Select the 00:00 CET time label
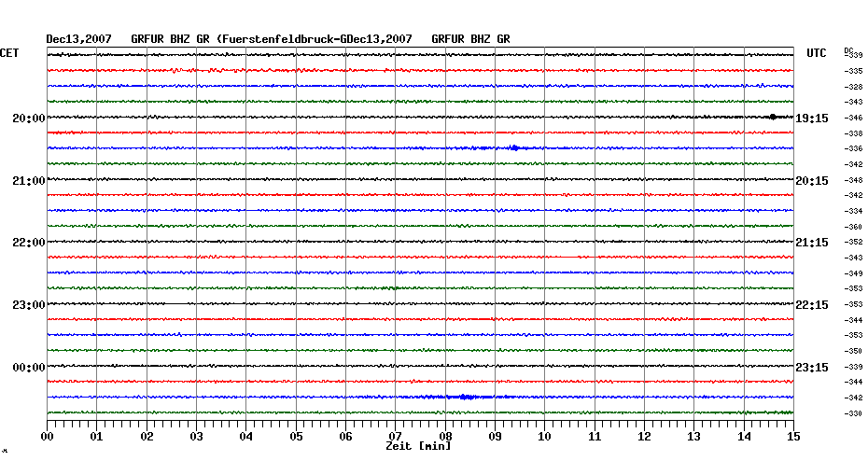Image resolution: width=868 pixels, height=461 pixels. [29, 368]
